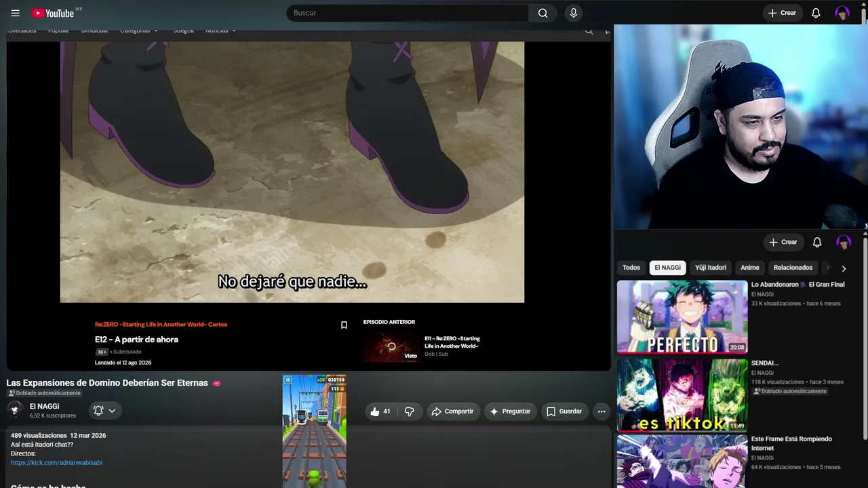The image size is (868, 488).
Task: Click the Crunchyroll search magnifier in the video
Action: [x=589, y=30]
